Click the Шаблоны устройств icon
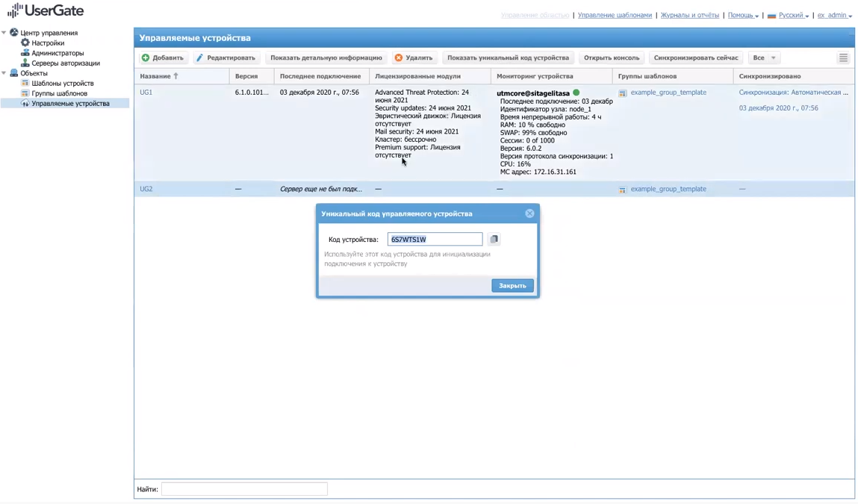858x504 pixels. tap(25, 83)
